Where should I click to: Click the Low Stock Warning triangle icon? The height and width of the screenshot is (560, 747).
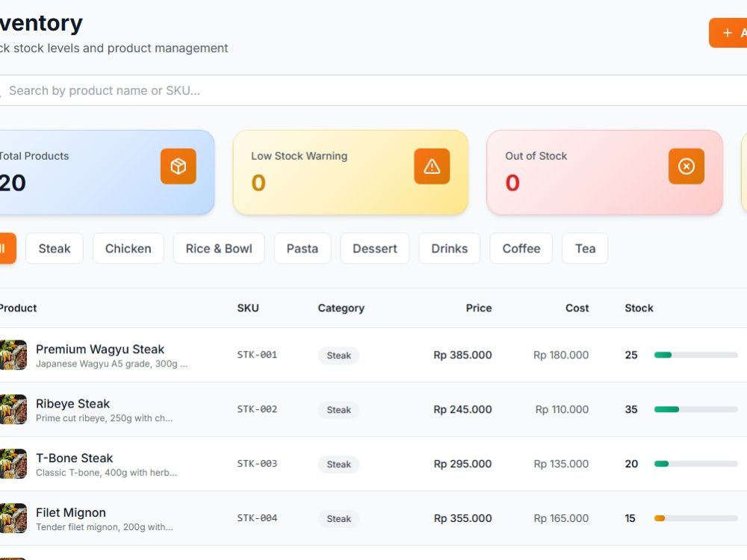pos(432,167)
